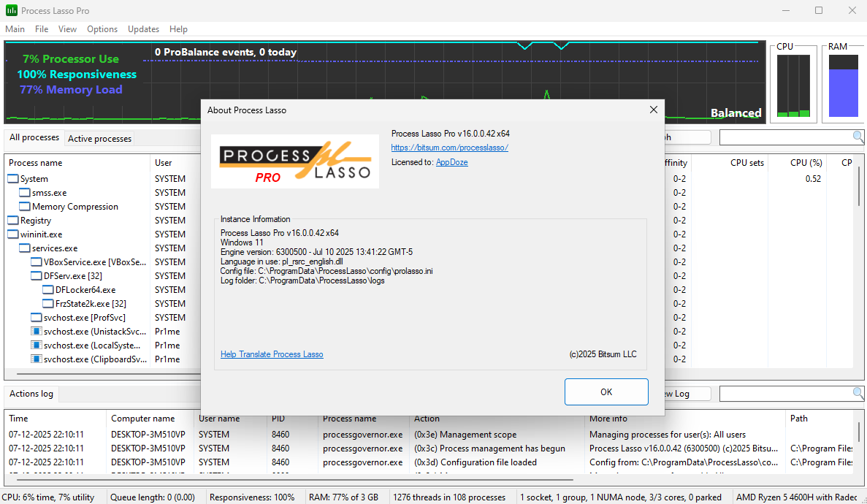The image size is (867, 504).
Task: Open the View menu
Action: pyautogui.click(x=67, y=28)
